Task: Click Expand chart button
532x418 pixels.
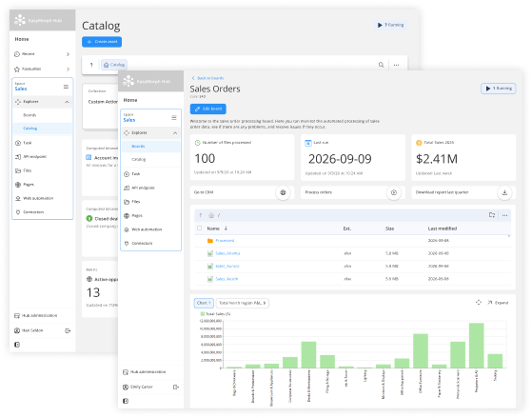Action: (498, 303)
